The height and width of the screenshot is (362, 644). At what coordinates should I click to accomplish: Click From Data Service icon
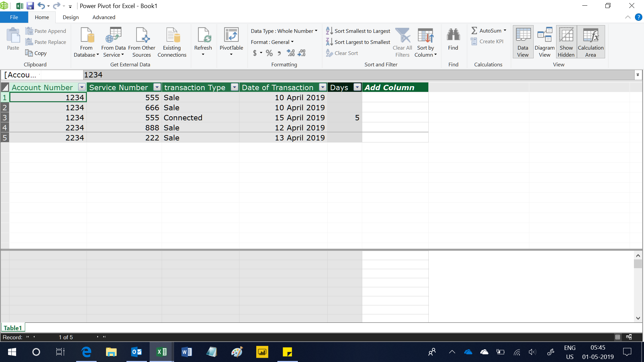click(113, 35)
